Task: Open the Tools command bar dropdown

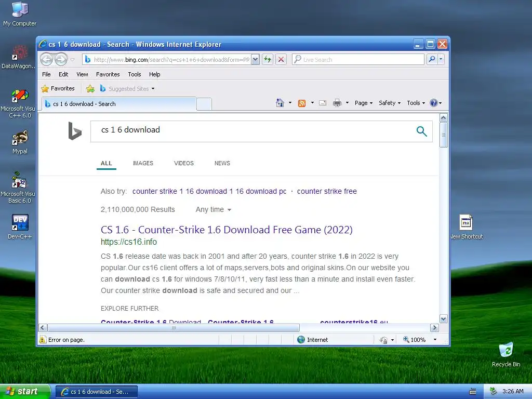Action: [x=416, y=103]
